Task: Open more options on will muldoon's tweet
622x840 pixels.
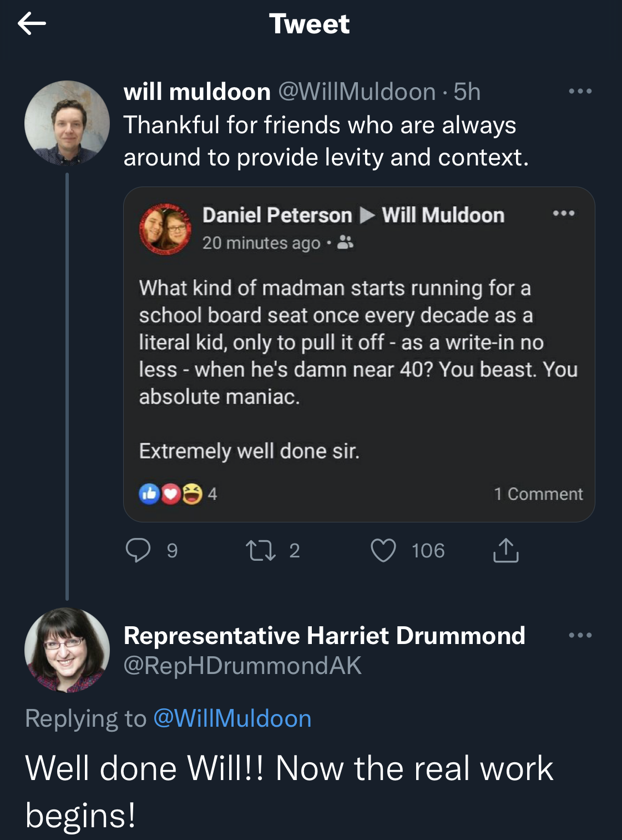Action: click(x=580, y=91)
